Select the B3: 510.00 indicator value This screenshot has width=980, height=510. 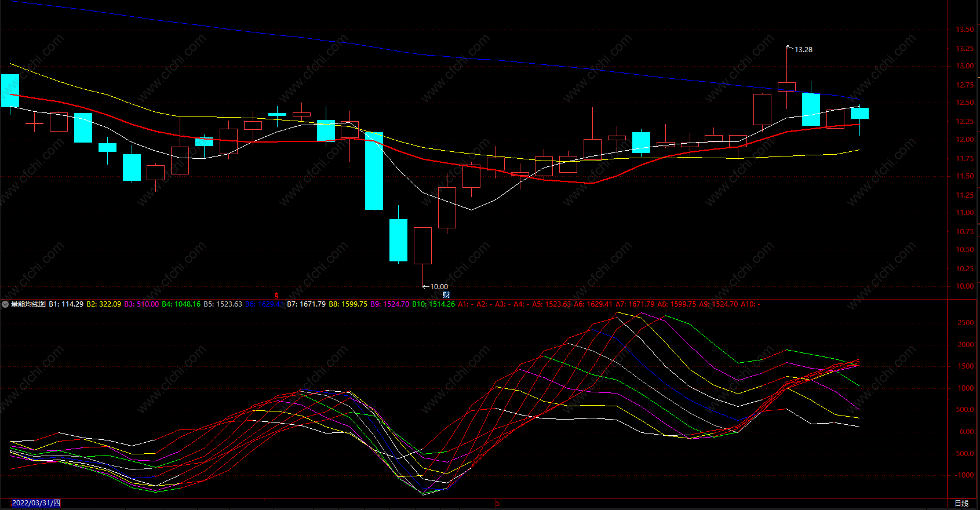tap(141, 304)
